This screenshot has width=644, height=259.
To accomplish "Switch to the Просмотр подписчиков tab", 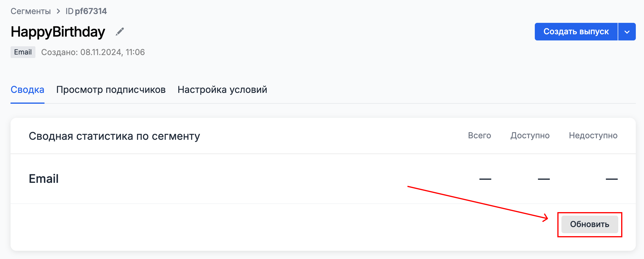I will (111, 90).
